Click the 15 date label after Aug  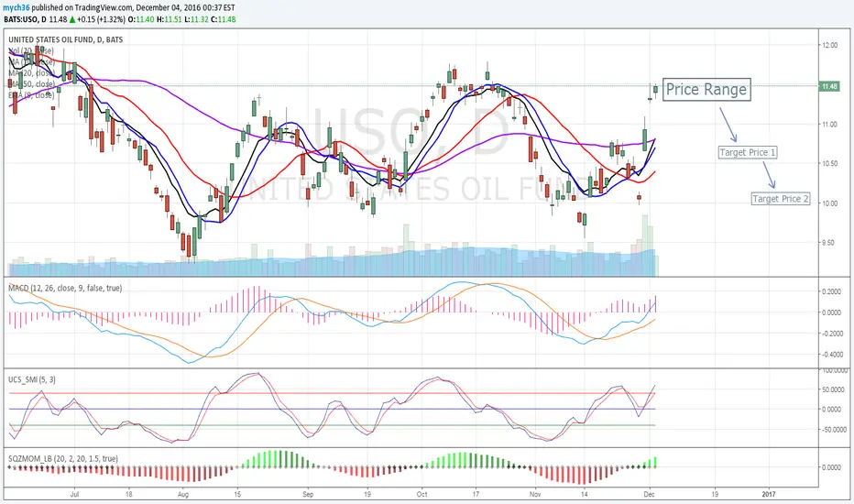point(237,494)
